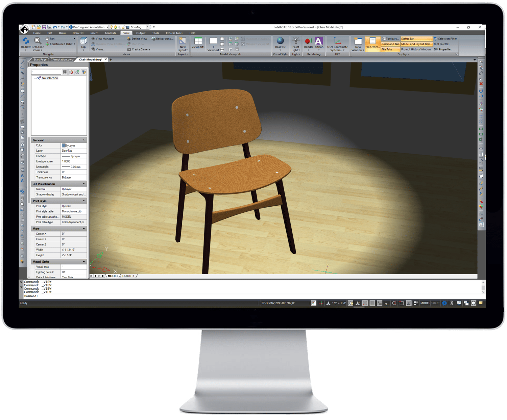Open the LAYOUT1 tab
Viewport: 507px width, 420px height.
click(x=129, y=276)
